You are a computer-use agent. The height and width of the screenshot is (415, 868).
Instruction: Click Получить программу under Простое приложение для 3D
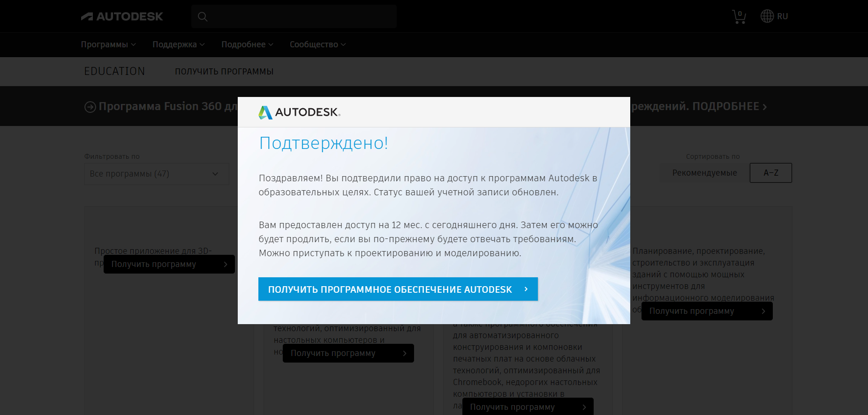tap(169, 264)
